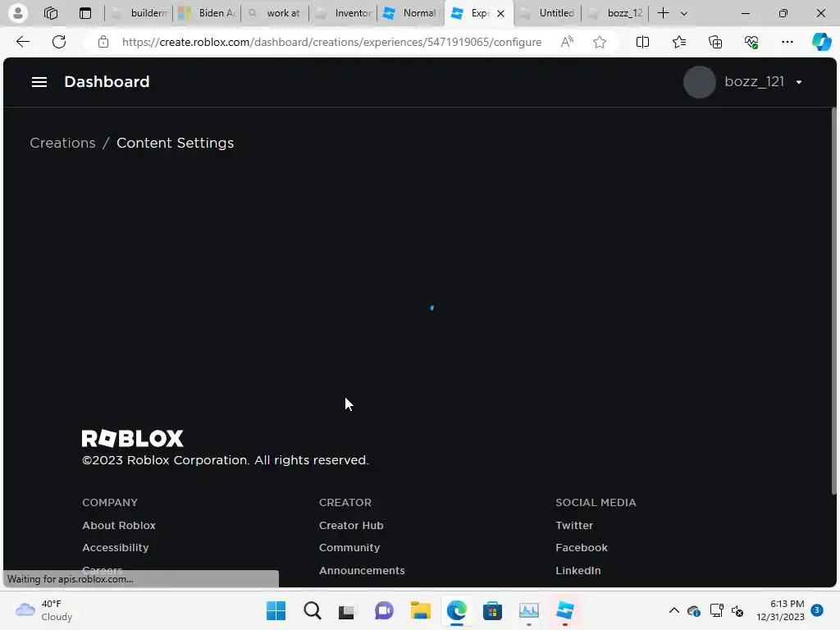Open File Explorer from taskbar
The width and height of the screenshot is (840, 630).
point(421,610)
